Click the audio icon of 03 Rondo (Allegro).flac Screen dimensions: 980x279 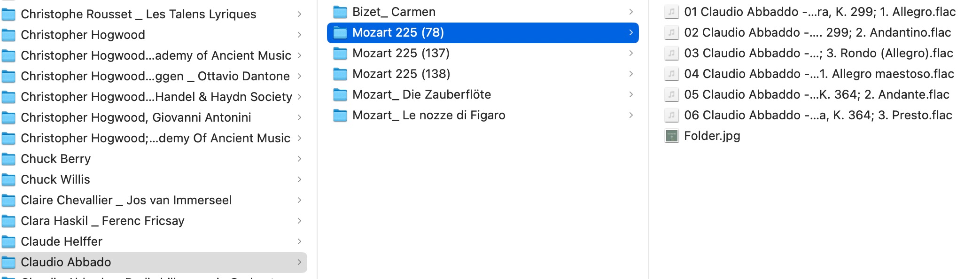tap(671, 53)
